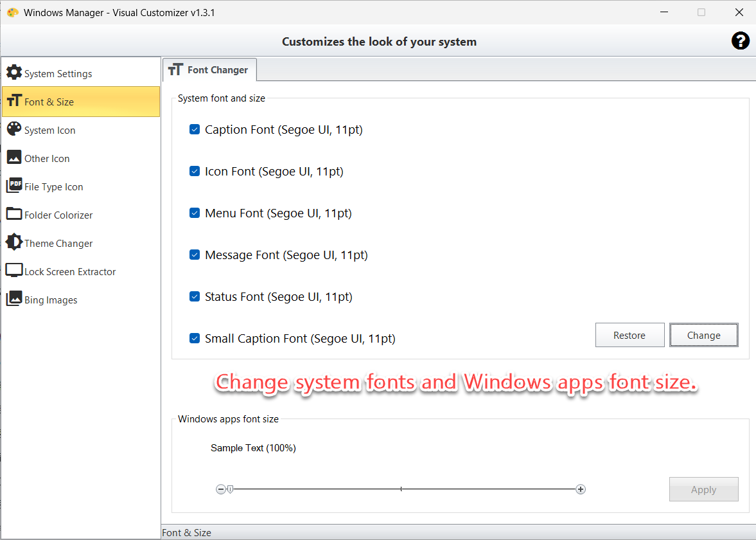The image size is (756, 540).
Task: Select Folder Colorizer in sidebar
Action: pyautogui.click(x=81, y=215)
